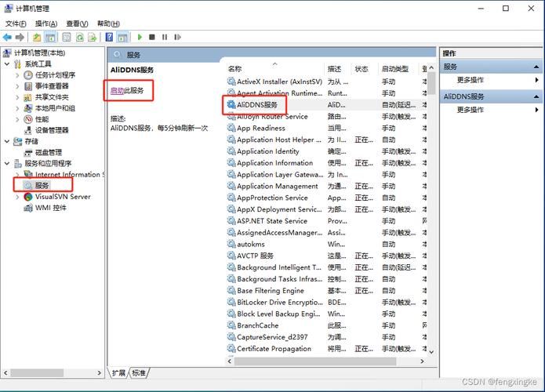Click the Up one level folder icon
Viewport: 545px width, 392px height.
pos(37,37)
